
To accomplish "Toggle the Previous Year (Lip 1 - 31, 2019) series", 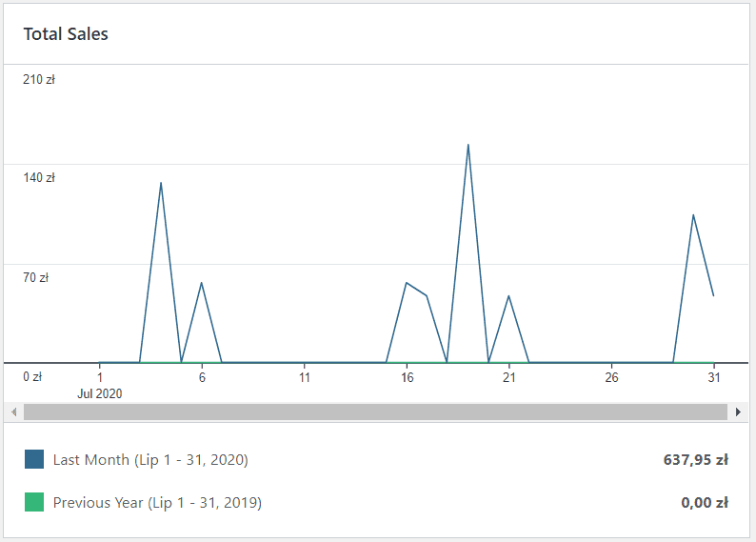I will [x=157, y=503].
